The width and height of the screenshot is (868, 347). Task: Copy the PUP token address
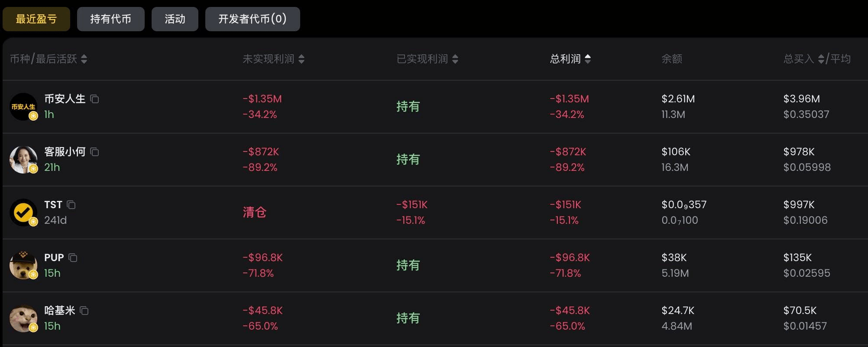point(73,258)
